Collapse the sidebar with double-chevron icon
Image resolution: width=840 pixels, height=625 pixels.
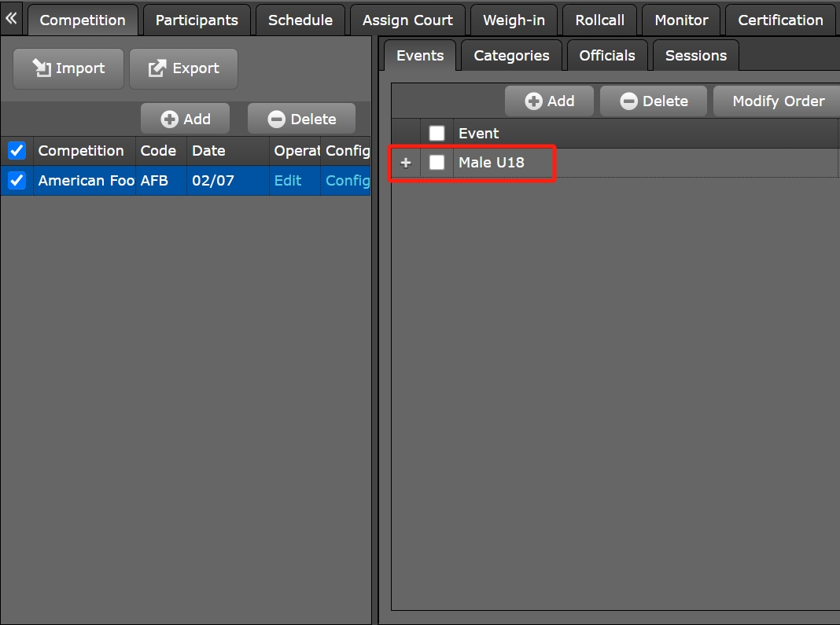pos(11,18)
